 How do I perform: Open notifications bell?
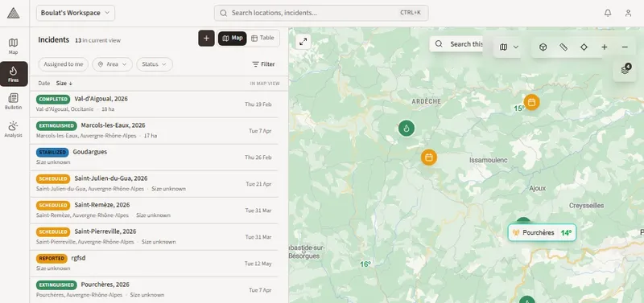click(608, 13)
